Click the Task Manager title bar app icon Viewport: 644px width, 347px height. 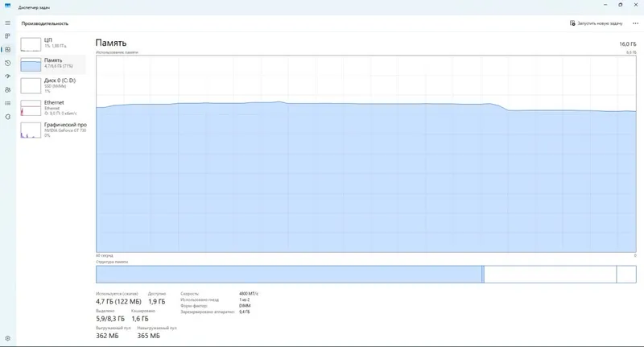point(8,6)
